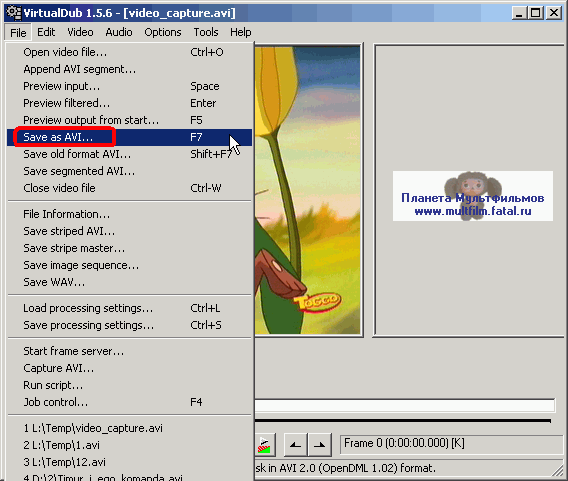Screen dimensions: 568x481
Task: Click the Cheburashka multfilm.fatal.ru banner
Action: [x=473, y=196]
